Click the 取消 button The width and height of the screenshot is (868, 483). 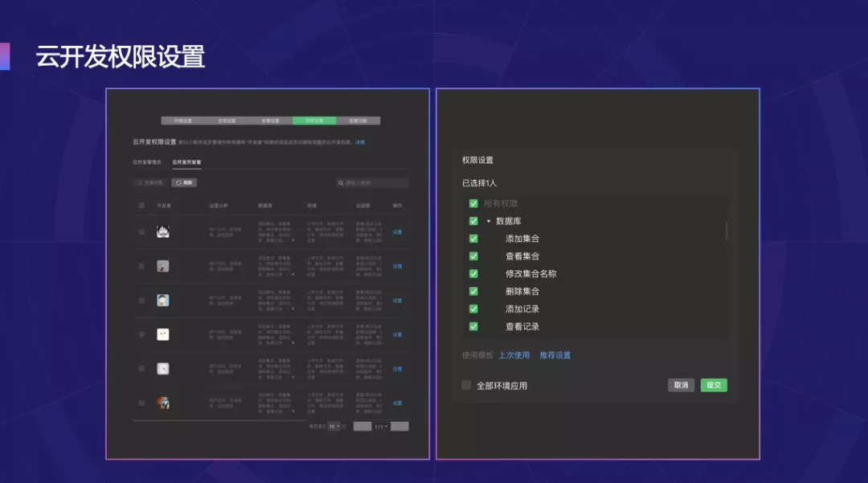tap(681, 385)
